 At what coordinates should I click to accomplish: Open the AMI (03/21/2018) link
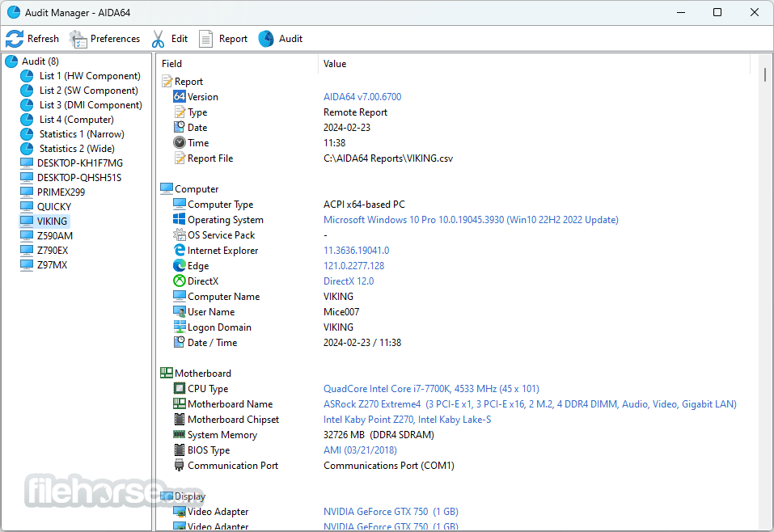tap(361, 450)
